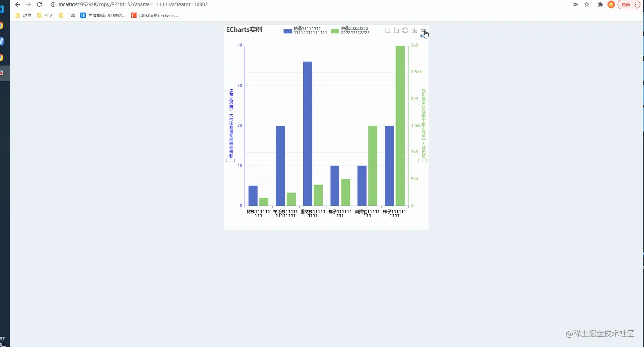Image resolution: width=644 pixels, height=347 pixels.
Task: Click x-axis label 高跟鞋11111111
Action: [367, 214]
